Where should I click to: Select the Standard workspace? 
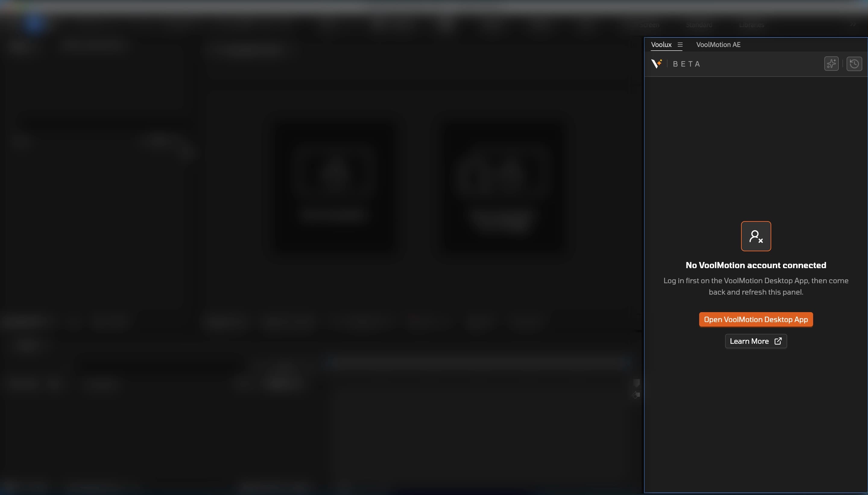point(699,25)
